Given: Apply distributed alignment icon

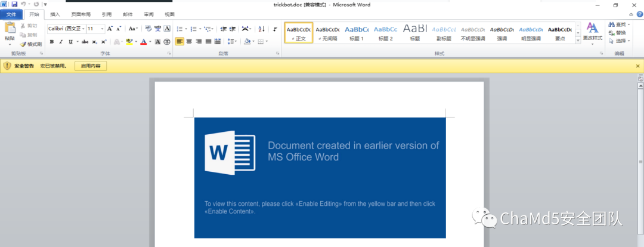Looking at the screenshot, I should [218, 42].
